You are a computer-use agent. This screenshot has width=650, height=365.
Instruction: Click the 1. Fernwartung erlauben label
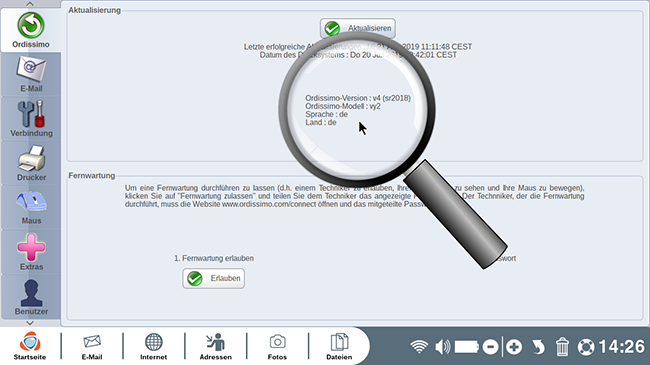click(213, 258)
